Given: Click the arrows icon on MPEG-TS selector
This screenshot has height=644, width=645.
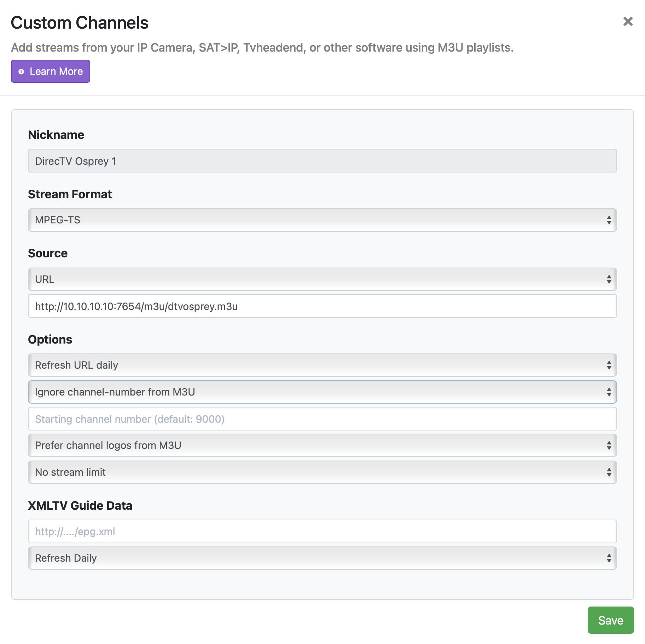Looking at the screenshot, I should click(x=609, y=220).
